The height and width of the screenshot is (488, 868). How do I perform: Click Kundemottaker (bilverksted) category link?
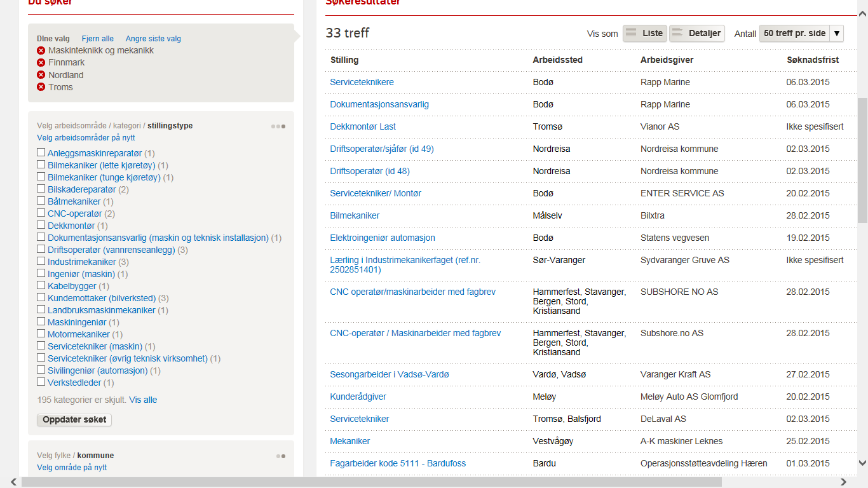[102, 298]
